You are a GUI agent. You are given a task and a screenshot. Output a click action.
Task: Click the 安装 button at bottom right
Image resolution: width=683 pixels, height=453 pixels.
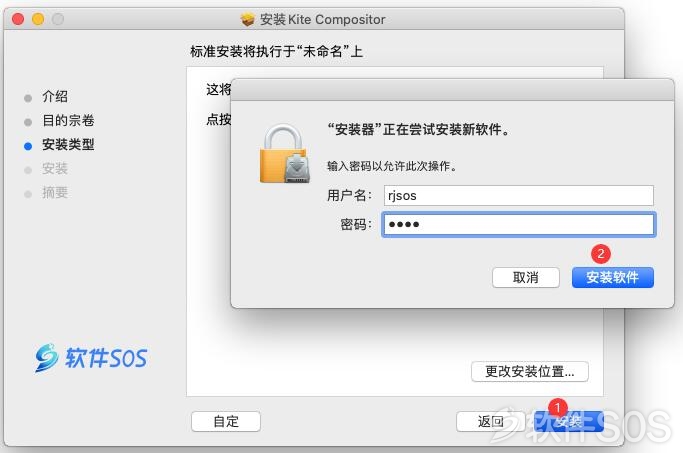click(x=569, y=421)
